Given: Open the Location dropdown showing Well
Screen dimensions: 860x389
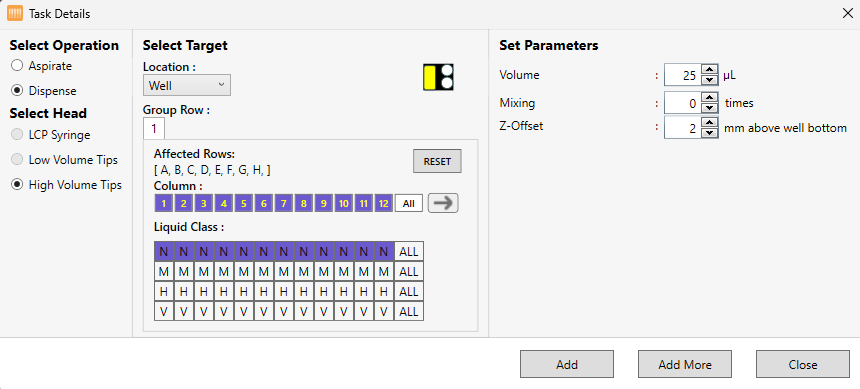Looking at the screenshot, I should tap(186, 86).
